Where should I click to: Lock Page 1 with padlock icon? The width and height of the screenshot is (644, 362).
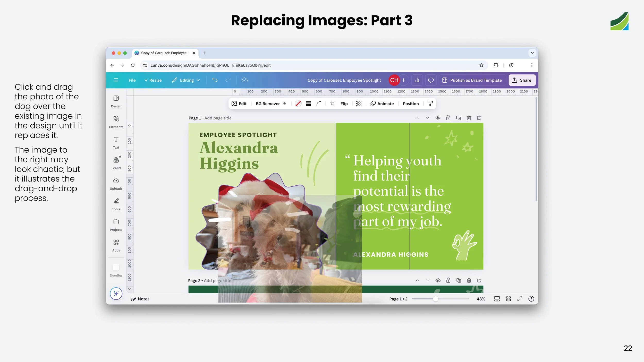point(448,118)
